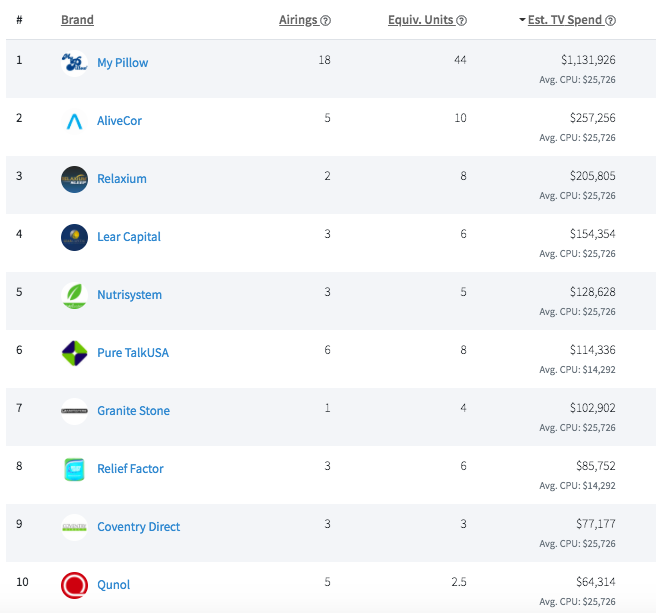Screen dimensions: 656x613
Task: Select the $85,752 spend value
Action: click(596, 466)
